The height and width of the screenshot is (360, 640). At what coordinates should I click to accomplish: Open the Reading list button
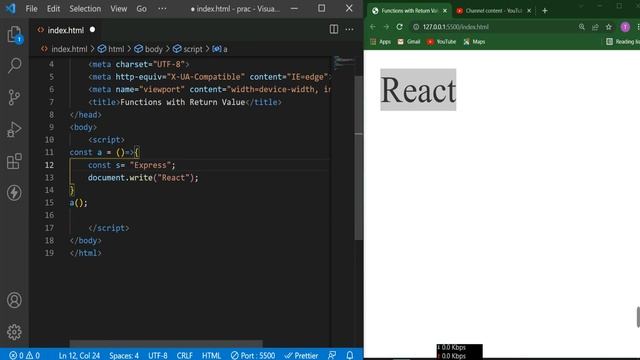pyautogui.click(x=622, y=42)
